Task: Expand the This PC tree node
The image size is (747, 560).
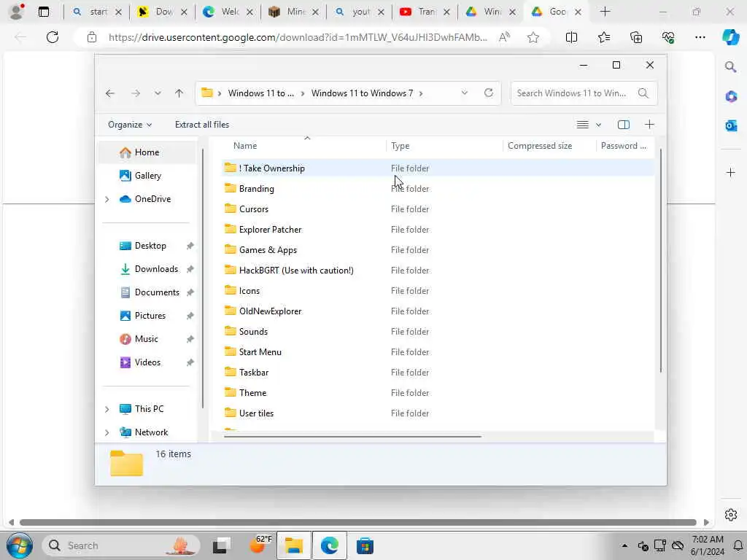Action: coord(107,409)
